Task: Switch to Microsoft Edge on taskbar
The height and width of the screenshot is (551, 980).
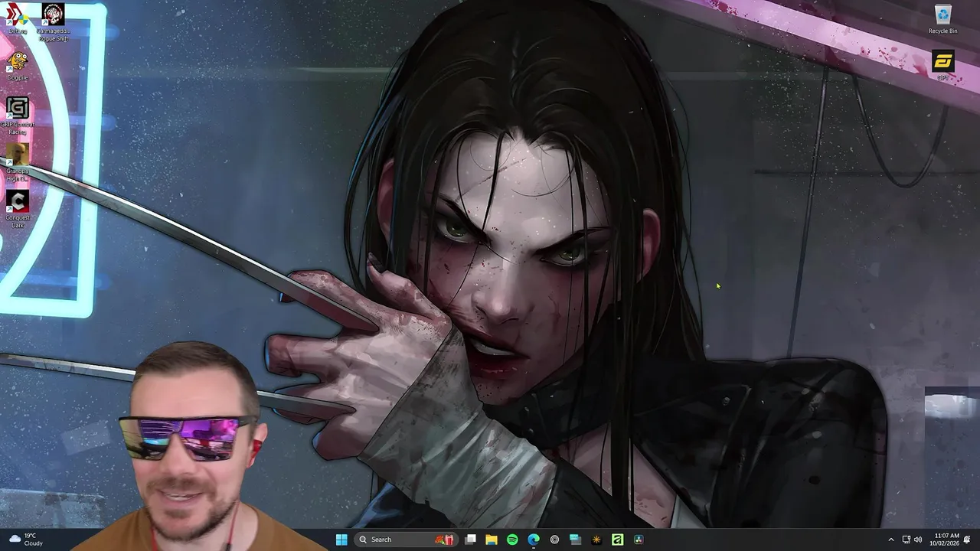Action: point(534,540)
